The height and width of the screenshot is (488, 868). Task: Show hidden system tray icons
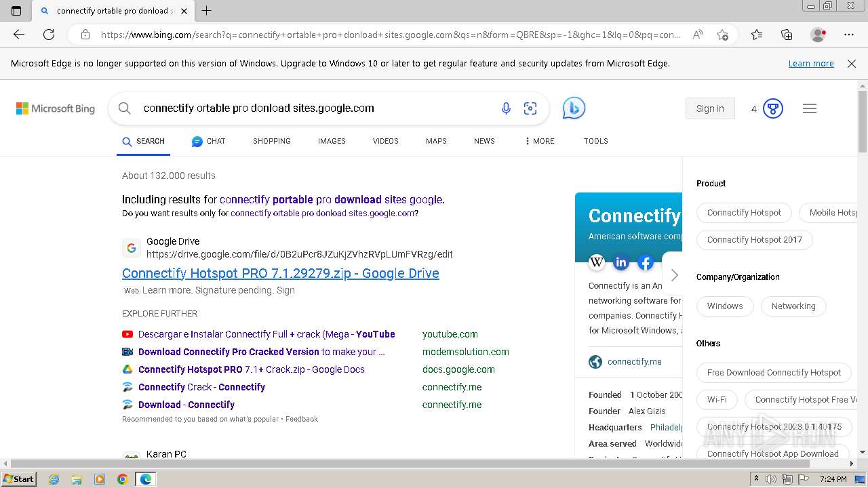coord(756,479)
